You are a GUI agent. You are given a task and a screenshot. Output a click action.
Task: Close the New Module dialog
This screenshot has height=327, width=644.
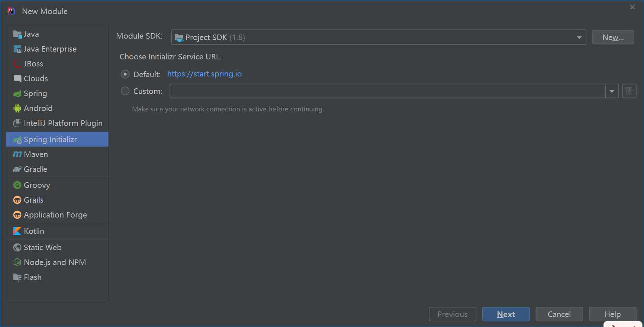pos(632,7)
